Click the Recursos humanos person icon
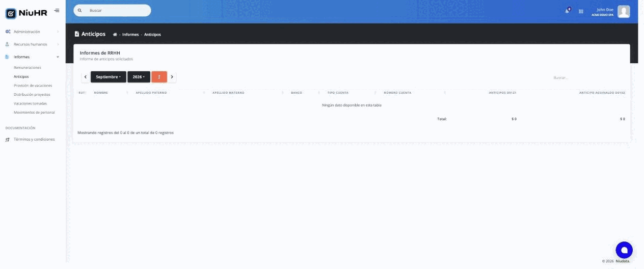 pos(8,44)
